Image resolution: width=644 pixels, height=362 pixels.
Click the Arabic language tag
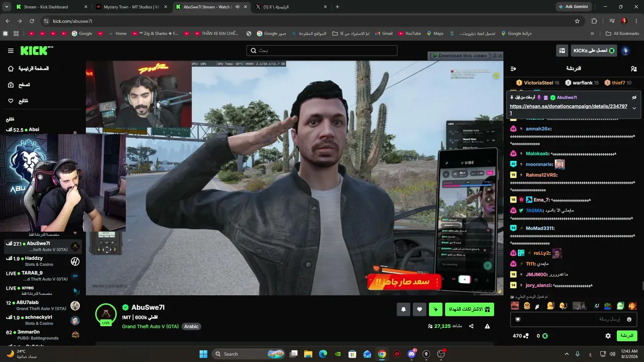pos(191,326)
